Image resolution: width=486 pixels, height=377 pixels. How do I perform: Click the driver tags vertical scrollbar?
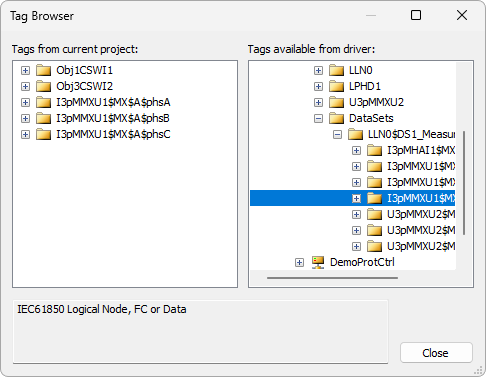464,183
